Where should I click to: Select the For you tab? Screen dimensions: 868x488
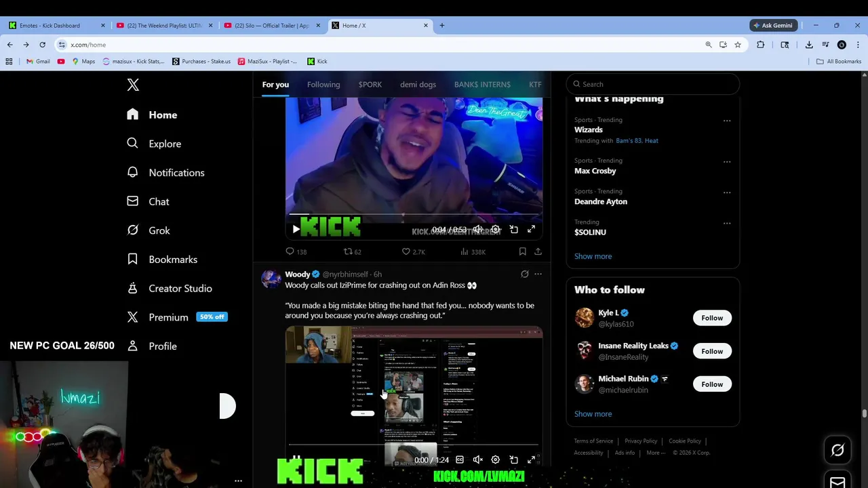pyautogui.click(x=275, y=85)
